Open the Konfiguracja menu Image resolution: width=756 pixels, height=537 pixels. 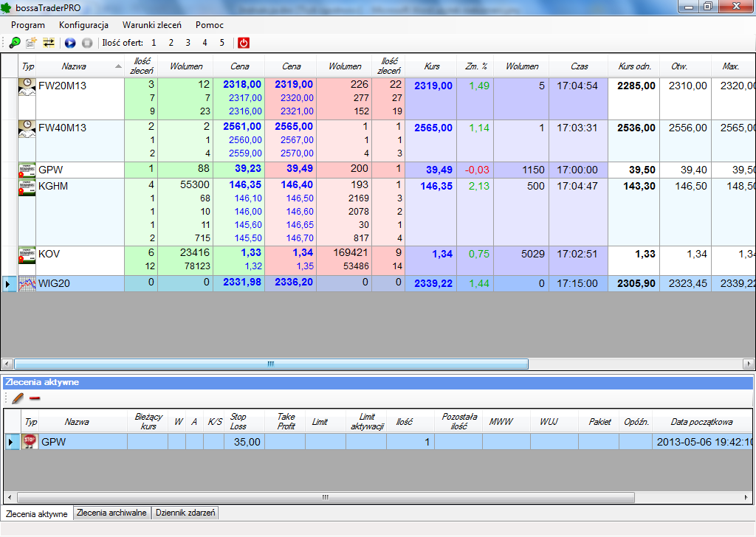click(83, 25)
